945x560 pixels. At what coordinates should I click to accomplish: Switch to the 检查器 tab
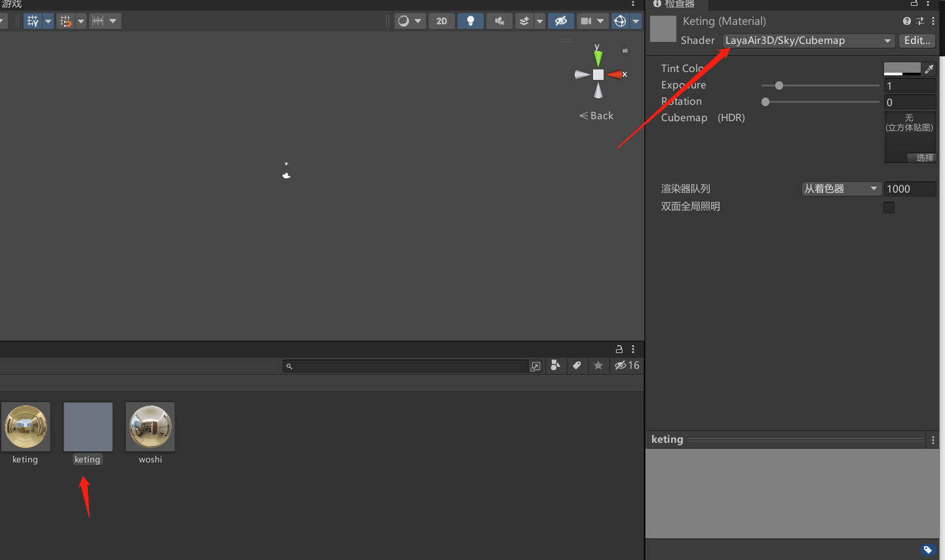coord(676,5)
